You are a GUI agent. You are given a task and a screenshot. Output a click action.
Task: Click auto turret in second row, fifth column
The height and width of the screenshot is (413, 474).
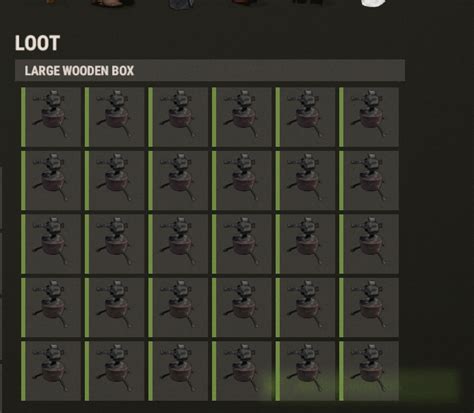(x=306, y=181)
